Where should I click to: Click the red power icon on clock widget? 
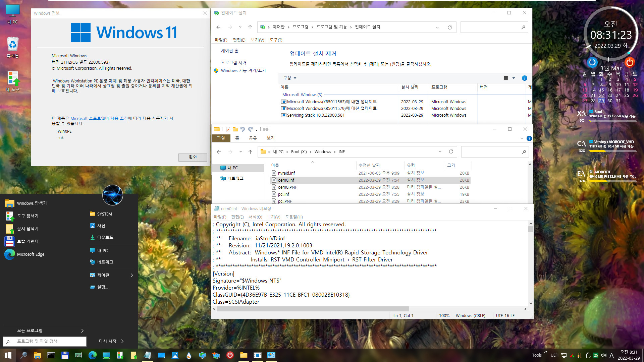click(x=630, y=62)
